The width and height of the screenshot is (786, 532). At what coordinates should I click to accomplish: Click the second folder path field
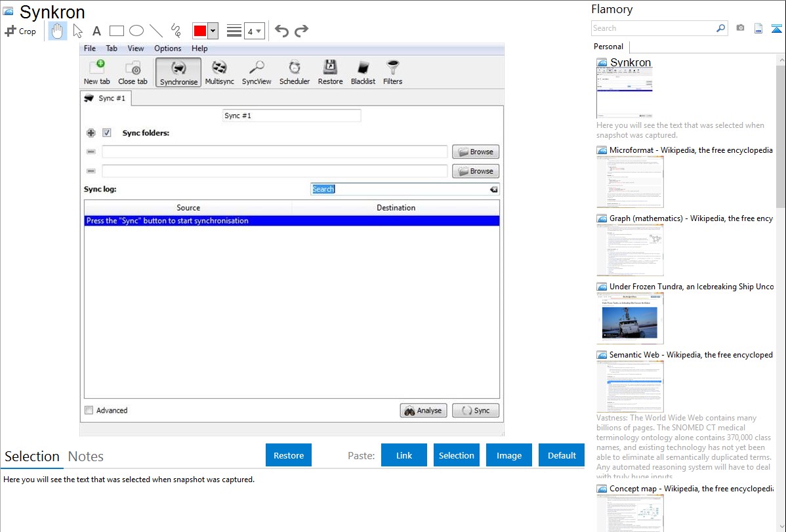point(275,171)
